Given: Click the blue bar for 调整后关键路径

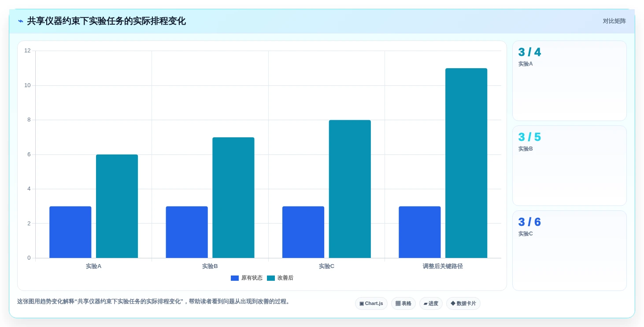Looking at the screenshot, I should tap(420, 232).
